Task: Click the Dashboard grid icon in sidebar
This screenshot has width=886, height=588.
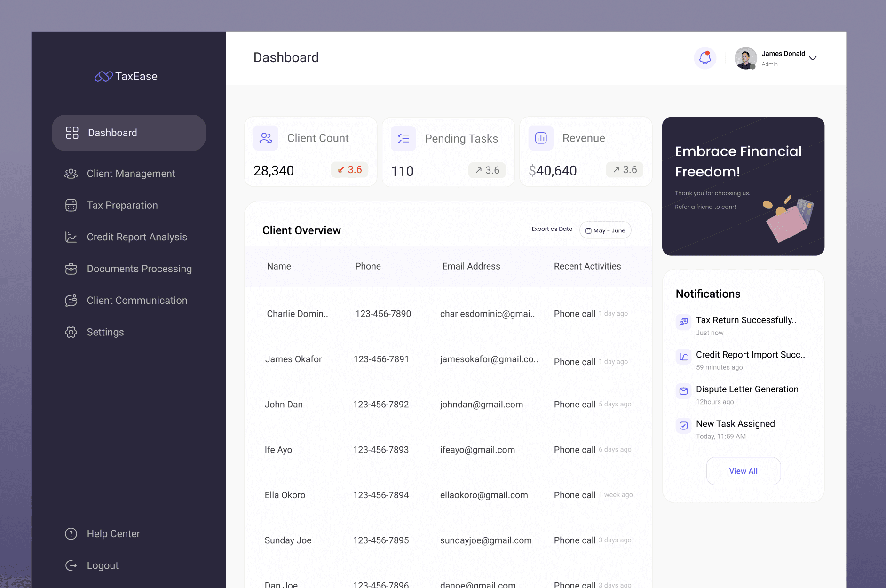Action: (x=72, y=133)
